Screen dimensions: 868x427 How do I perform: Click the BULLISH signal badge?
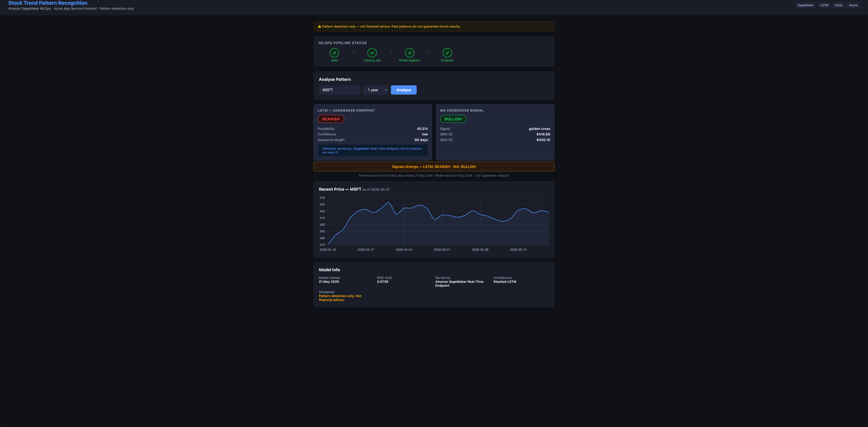pyautogui.click(x=453, y=119)
